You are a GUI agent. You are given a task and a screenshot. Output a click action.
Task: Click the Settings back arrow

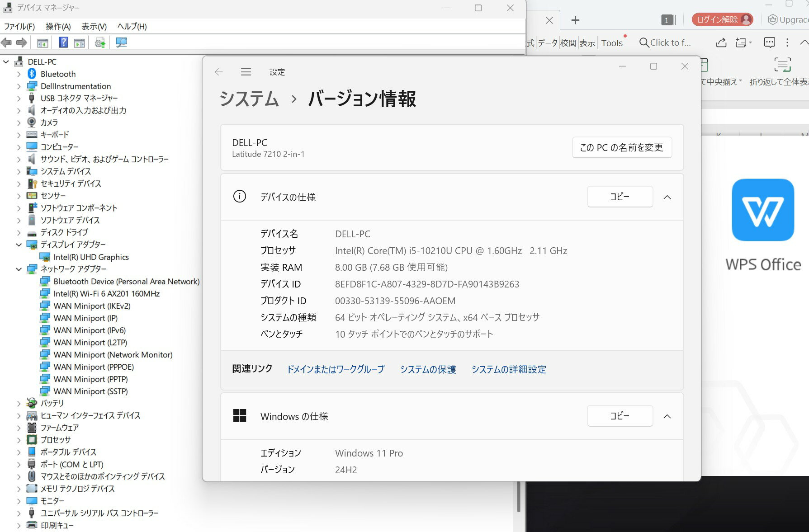click(219, 72)
